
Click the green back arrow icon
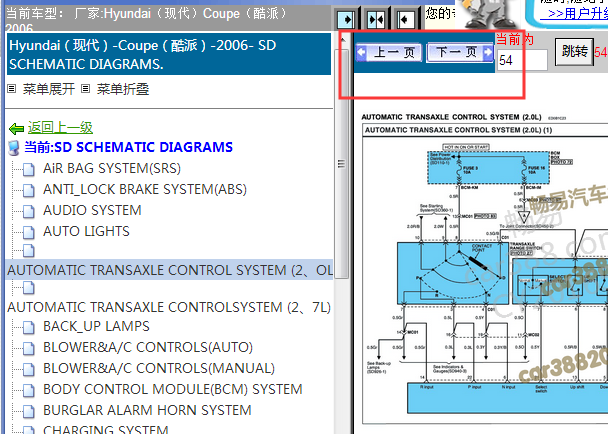pos(16,128)
